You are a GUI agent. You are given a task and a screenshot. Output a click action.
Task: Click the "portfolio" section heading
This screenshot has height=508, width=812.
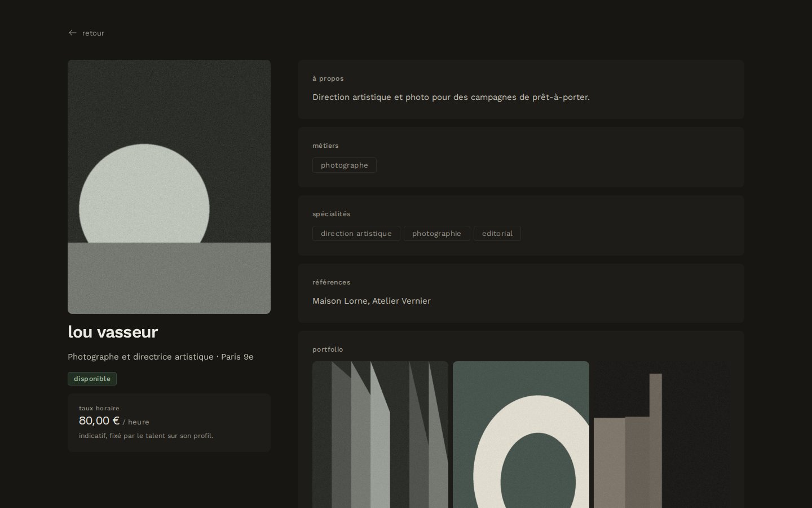point(328,349)
